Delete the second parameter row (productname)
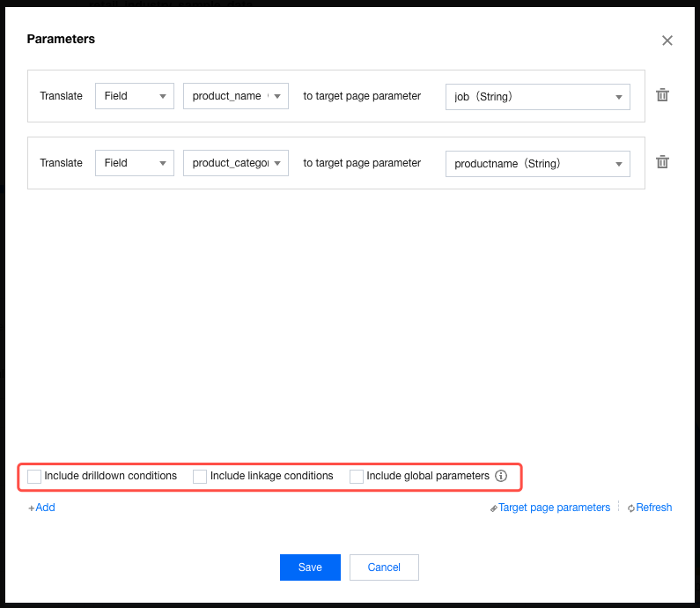Screen dimensions: 700x608 coord(663,162)
